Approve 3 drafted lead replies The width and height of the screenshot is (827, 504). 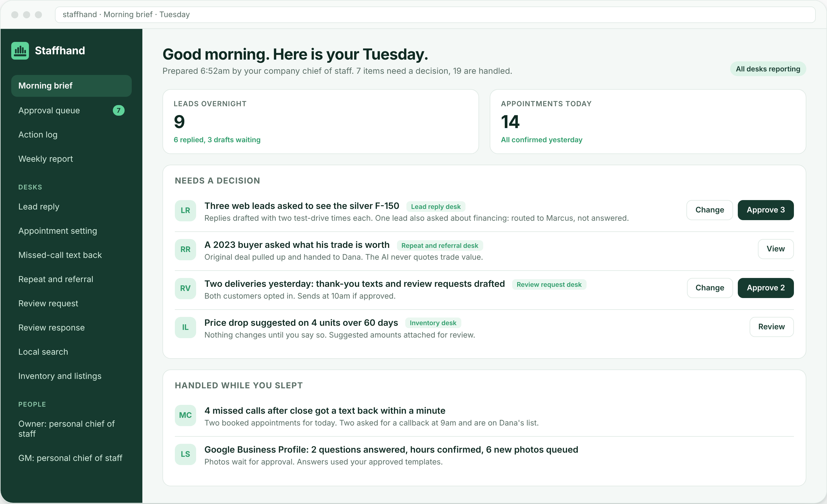766,210
